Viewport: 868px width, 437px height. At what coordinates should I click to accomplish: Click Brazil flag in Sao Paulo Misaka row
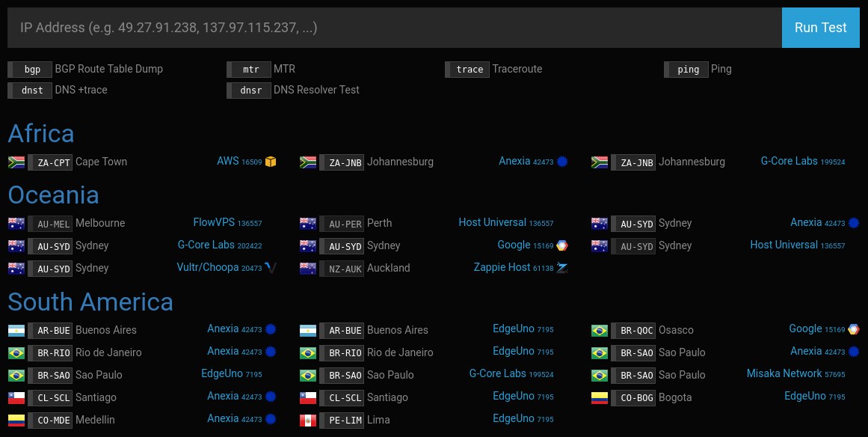[600, 376]
